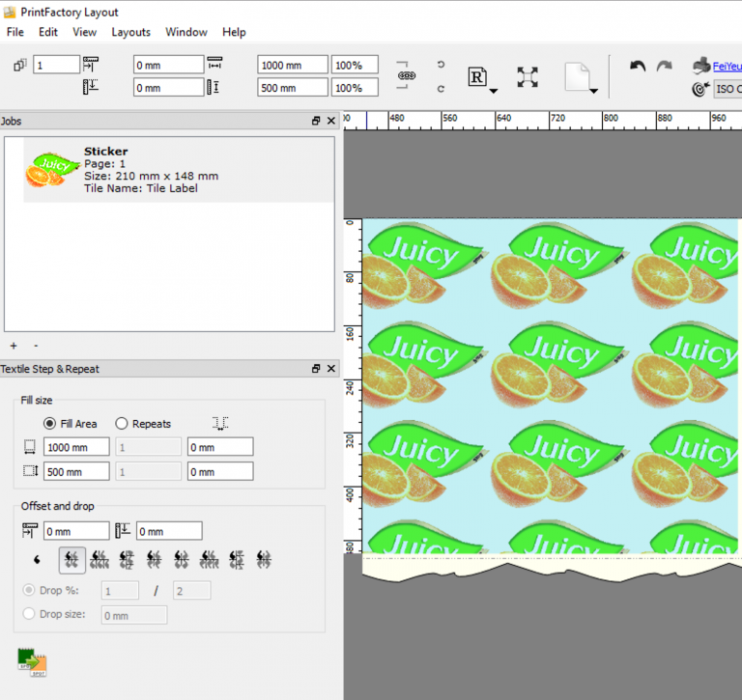
Task: Click the width measure icon in toolbar
Action: coord(214,63)
